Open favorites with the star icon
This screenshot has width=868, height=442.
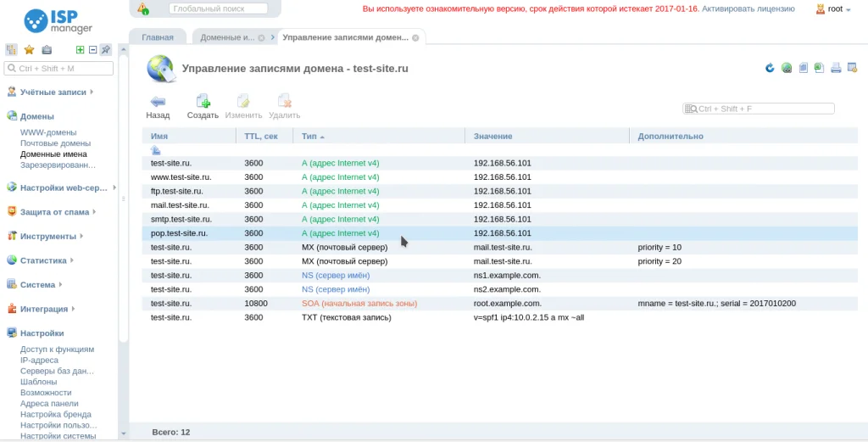pos(29,50)
